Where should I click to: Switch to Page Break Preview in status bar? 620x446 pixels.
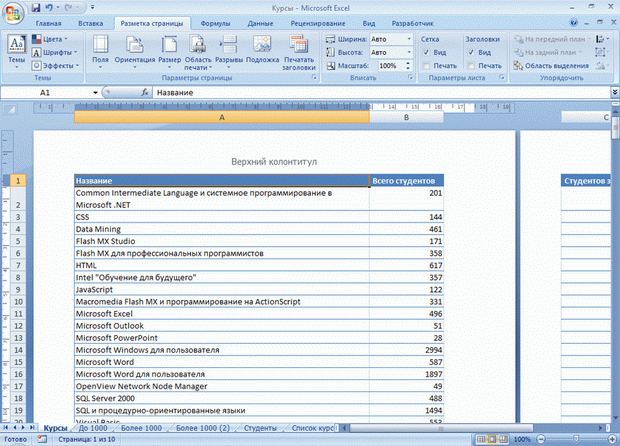click(503, 439)
